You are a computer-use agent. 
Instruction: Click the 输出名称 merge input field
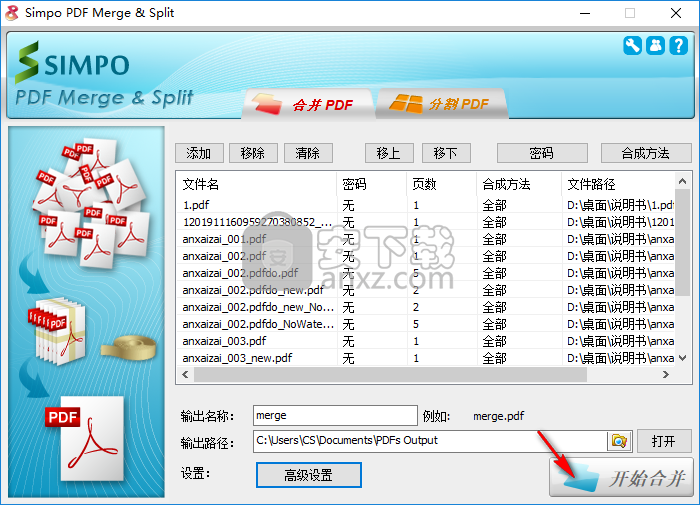(335, 415)
